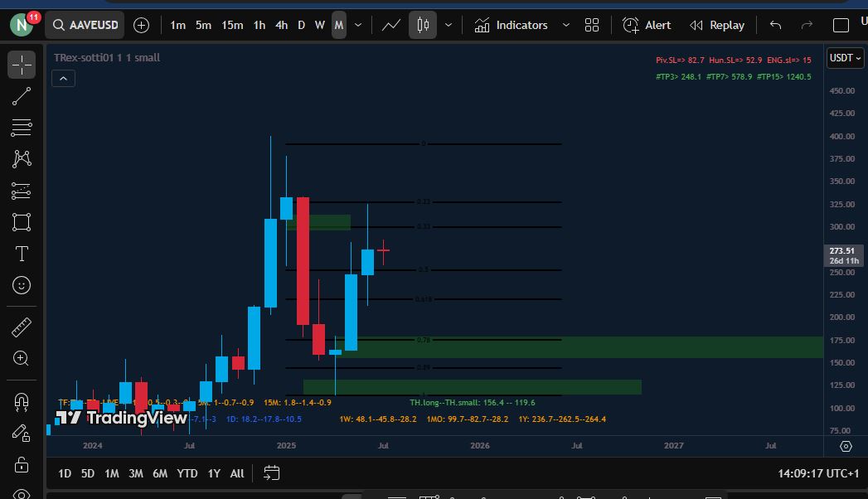Toggle lock all drawing tools
868x499 pixels.
pos(22,464)
